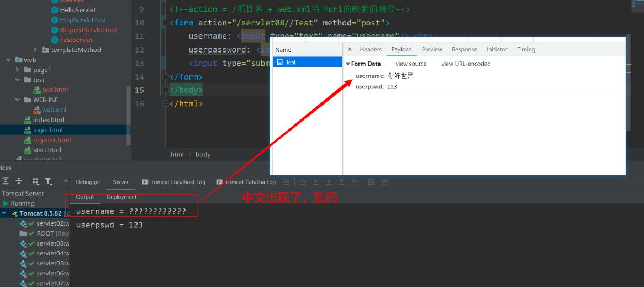Click the Trace Current Stream Chain icon
The height and width of the screenshot is (287, 644).
pos(384,182)
